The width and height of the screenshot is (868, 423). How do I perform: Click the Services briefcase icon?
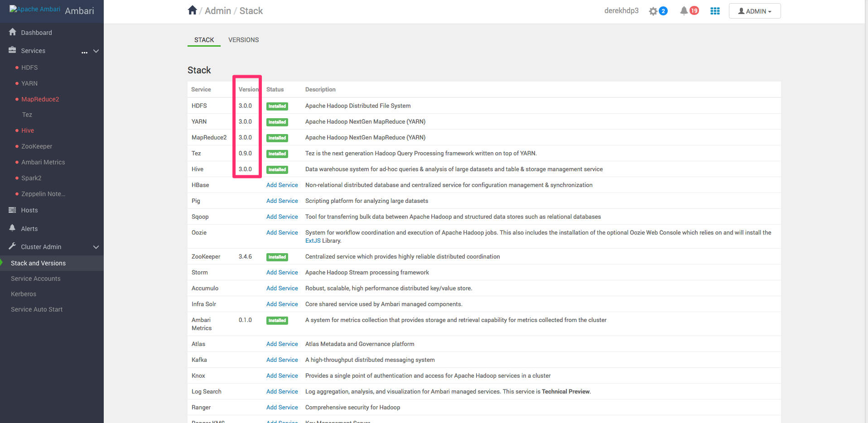coord(12,50)
